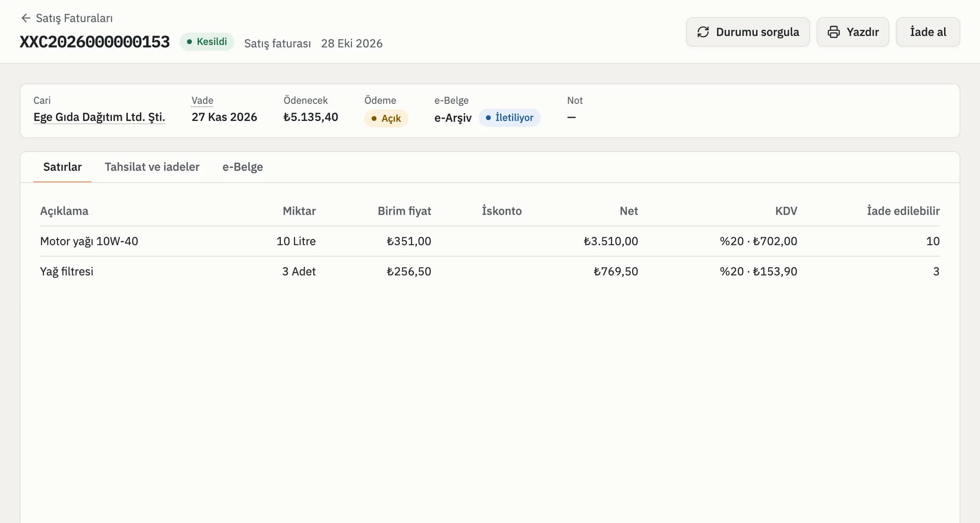Click unit price ₺351,00
This screenshot has width=980, height=523.
click(409, 241)
